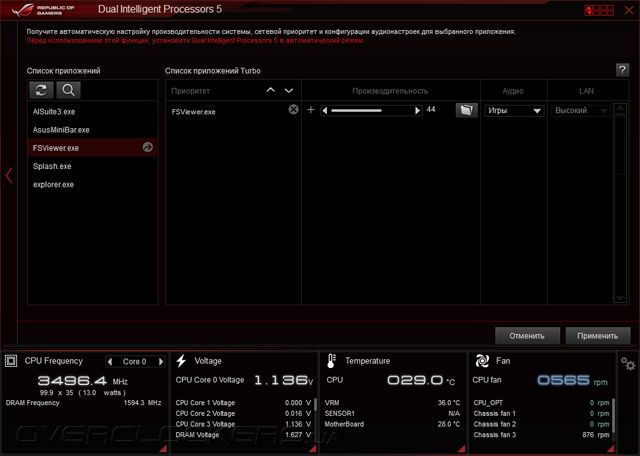Click the DRAM Voltage row

243,435
